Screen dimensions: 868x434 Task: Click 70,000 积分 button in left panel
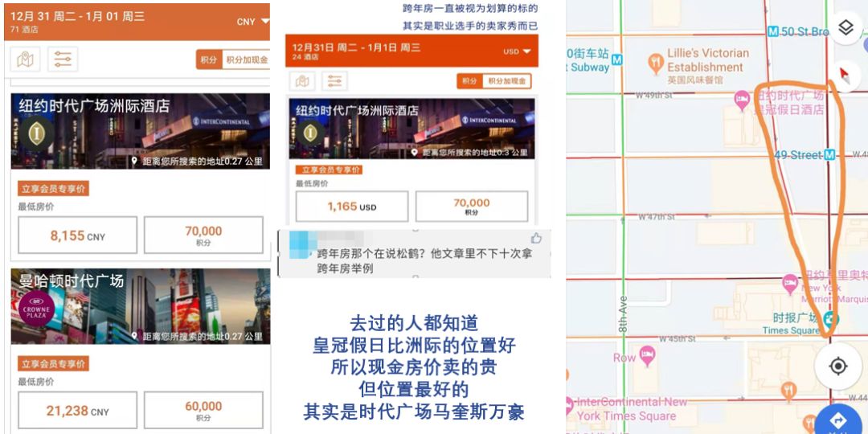[203, 235]
